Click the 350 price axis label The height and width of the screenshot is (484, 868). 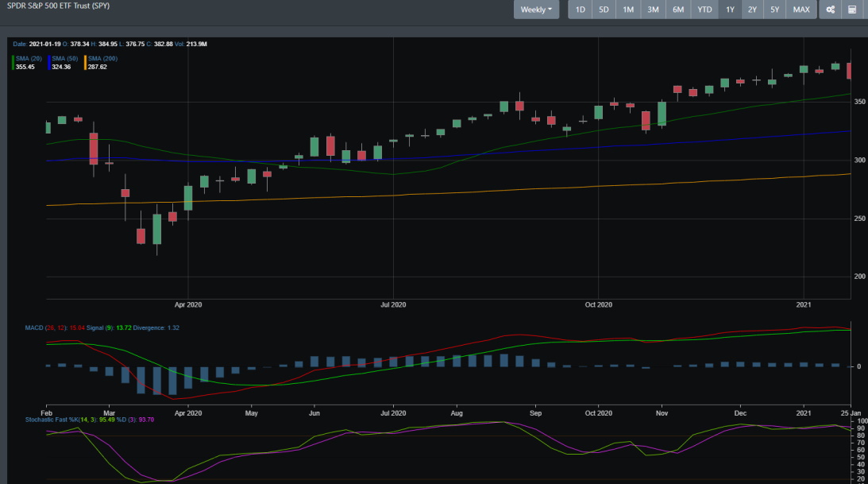click(860, 102)
